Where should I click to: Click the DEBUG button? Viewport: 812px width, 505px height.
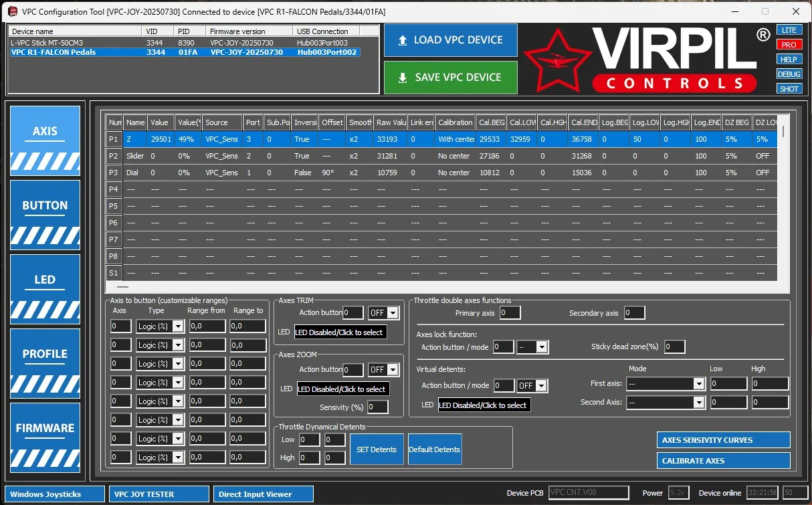point(789,74)
